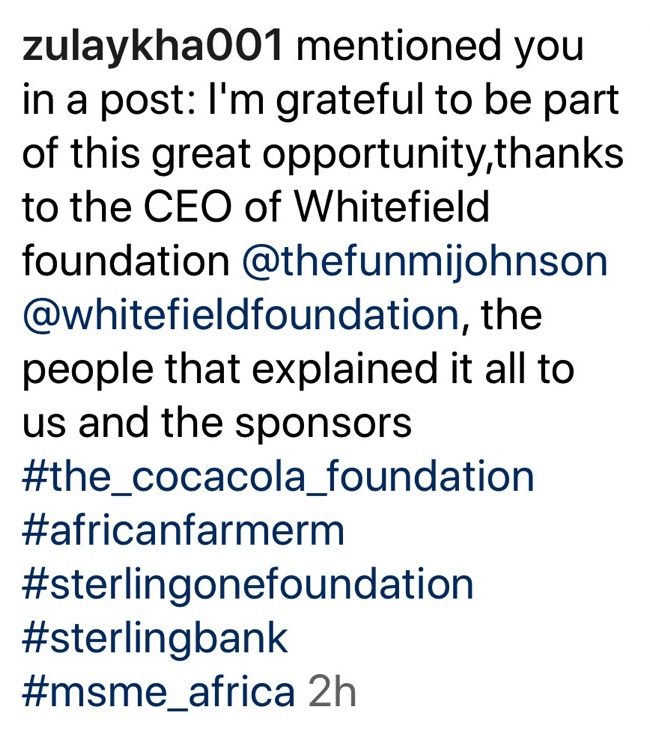Click the word 'opportunity' in the notification
650x743 pixels.
tap(371, 156)
